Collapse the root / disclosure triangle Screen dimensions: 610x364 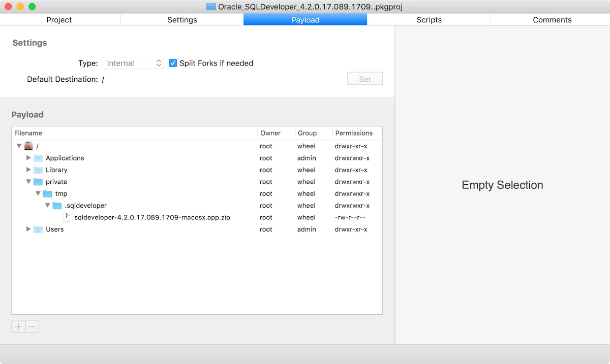pyautogui.click(x=19, y=146)
